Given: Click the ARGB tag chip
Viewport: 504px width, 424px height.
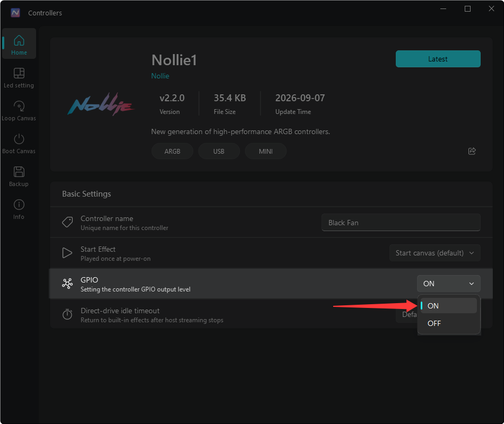Looking at the screenshot, I should click(172, 151).
